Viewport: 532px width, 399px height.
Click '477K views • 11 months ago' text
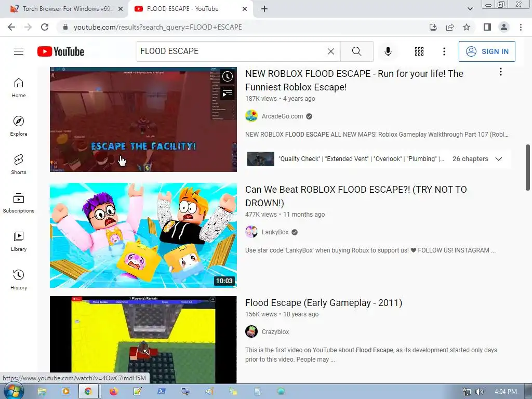pyautogui.click(x=285, y=215)
